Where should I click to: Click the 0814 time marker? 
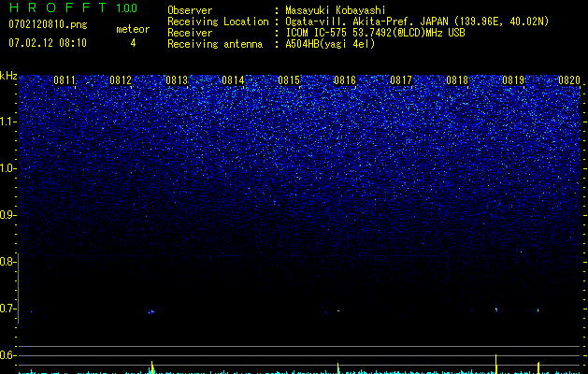click(x=233, y=80)
